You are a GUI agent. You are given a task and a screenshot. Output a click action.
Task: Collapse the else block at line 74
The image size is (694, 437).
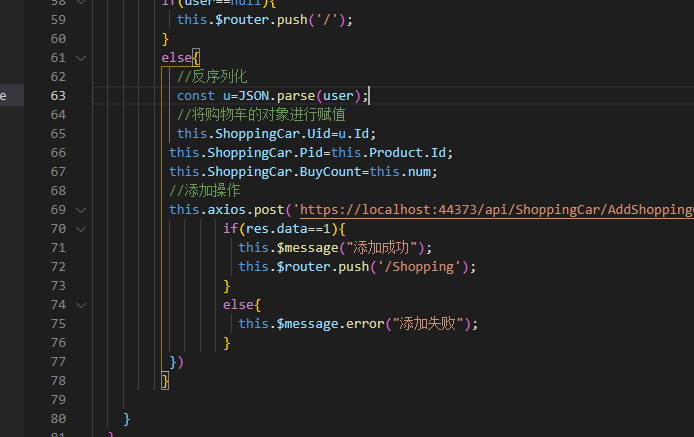[81, 305]
